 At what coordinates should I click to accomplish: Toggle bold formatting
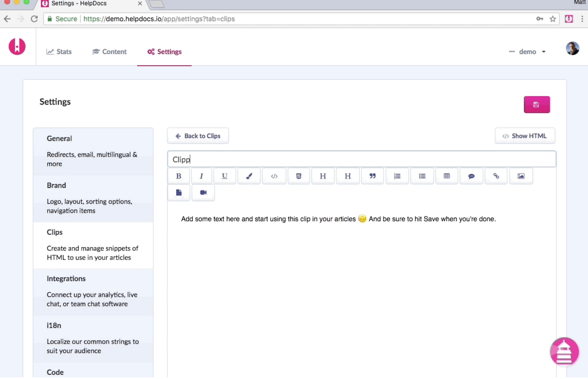point(178,176)
